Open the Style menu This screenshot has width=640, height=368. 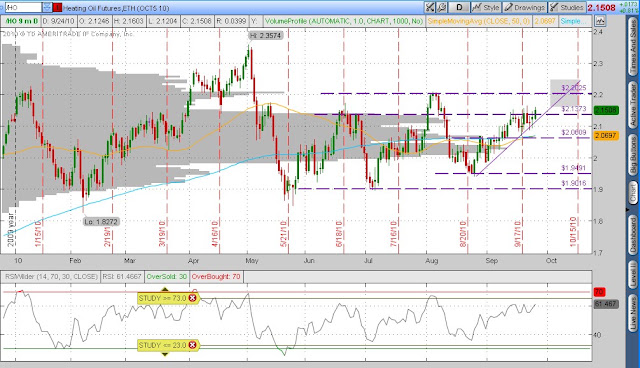tap(486, 7)
